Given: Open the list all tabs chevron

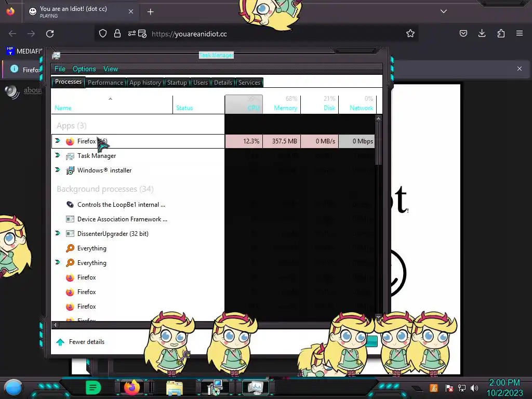Looking at the screenshot, I should [444, 11].
